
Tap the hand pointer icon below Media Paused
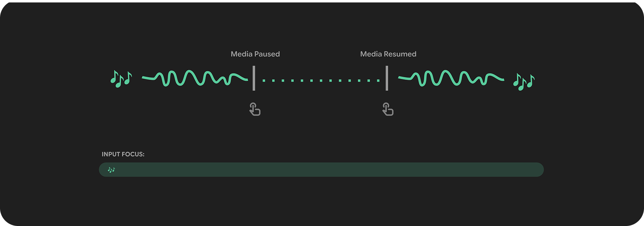255,109
